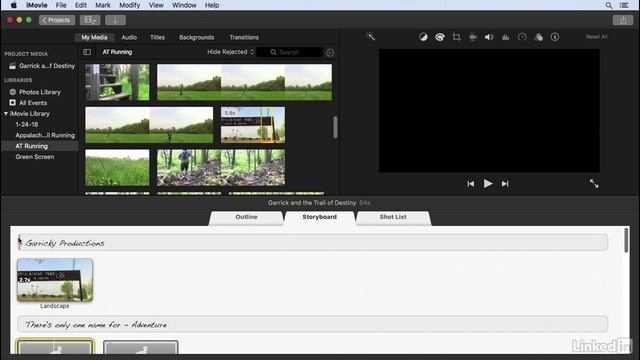Open the clip filter and audio effects
640x360 pixels.
[538, 37]
